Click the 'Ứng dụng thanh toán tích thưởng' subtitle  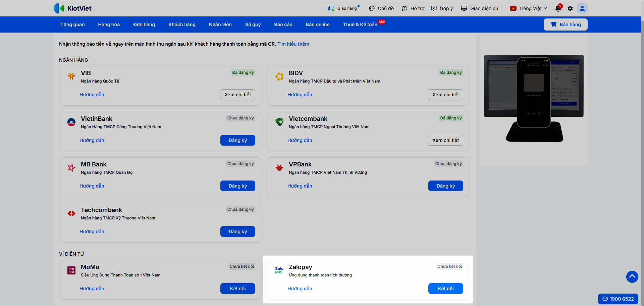[320, 275]
